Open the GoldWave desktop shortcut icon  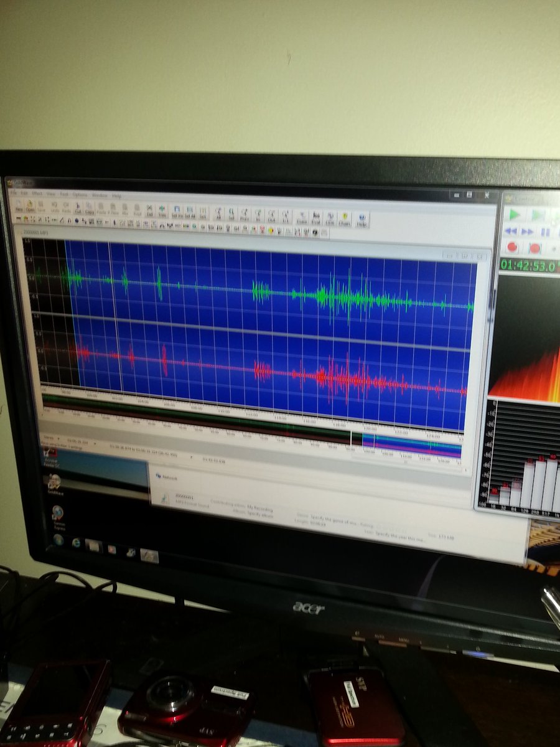point(54,484)
